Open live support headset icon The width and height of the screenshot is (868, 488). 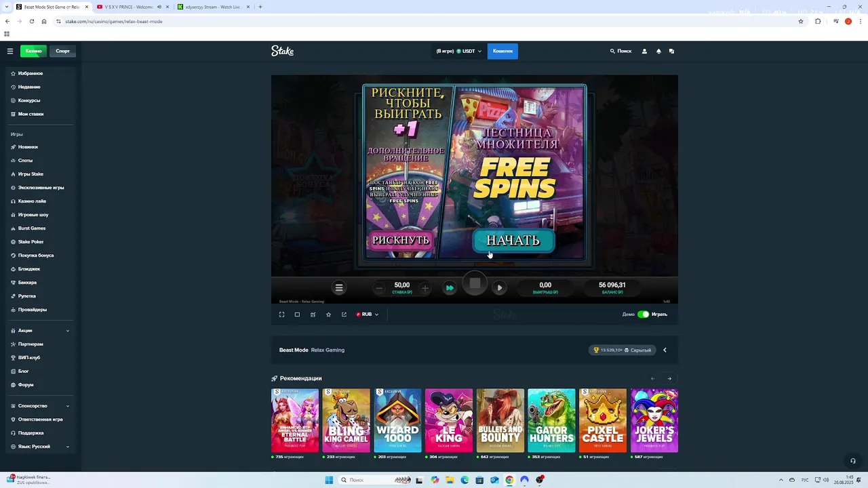(853, 461)
